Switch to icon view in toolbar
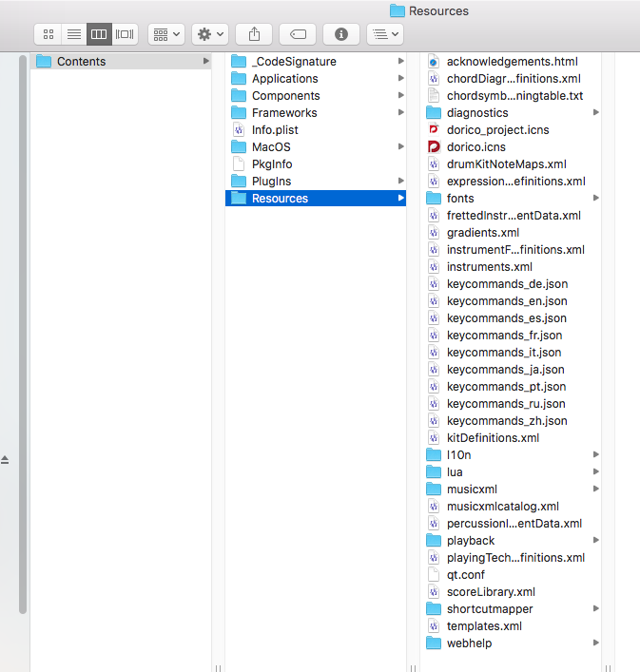 tap(48, 34)
